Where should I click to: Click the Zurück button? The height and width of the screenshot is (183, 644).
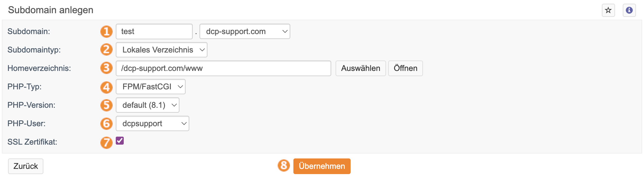[x=26, y=166]
